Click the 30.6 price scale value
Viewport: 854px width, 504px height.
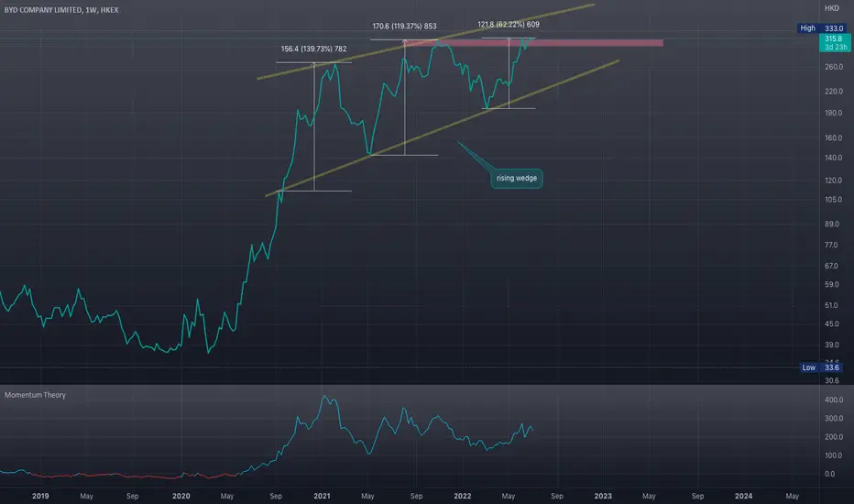831,380
